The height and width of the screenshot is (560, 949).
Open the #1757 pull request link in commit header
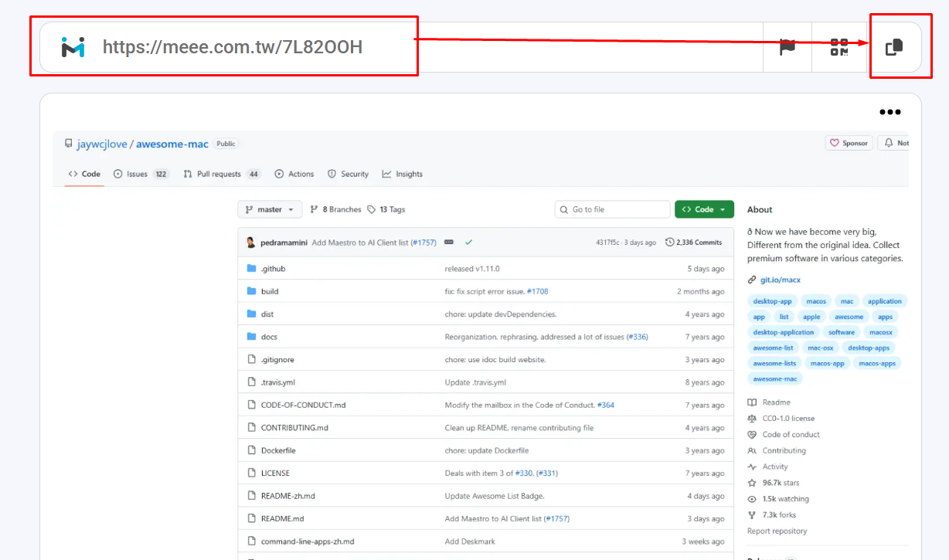423,243
